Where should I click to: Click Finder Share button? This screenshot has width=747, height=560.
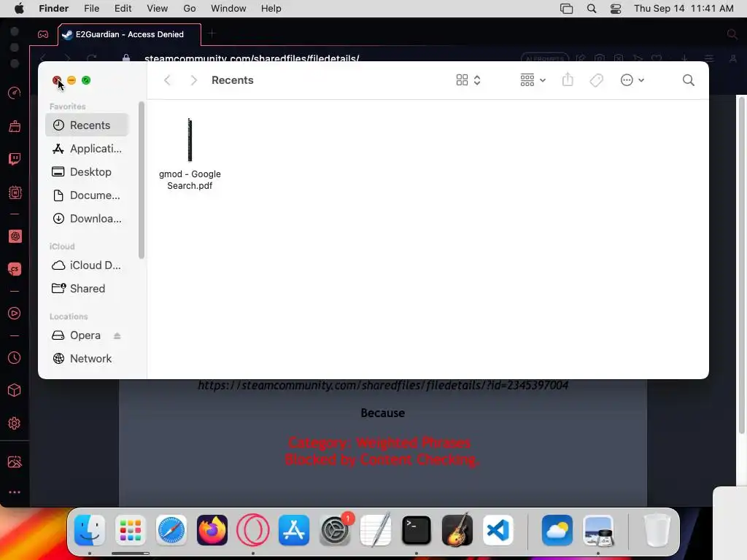[x=568, y=79]
